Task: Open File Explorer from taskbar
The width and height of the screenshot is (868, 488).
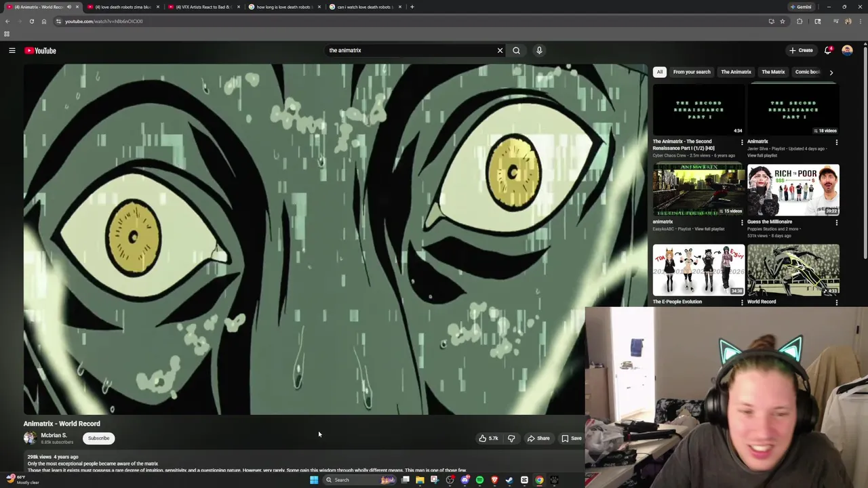Action: click(420, 480)
